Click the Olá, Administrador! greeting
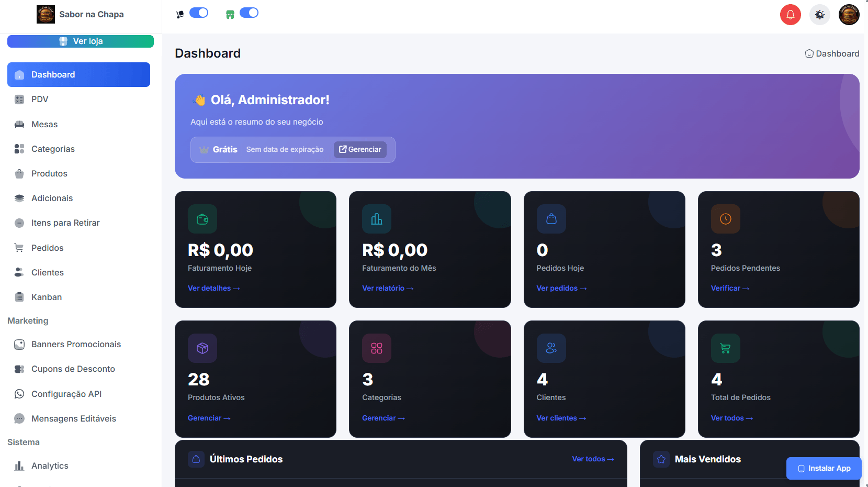This screenshot has height=487, width=868. (270, 99)
